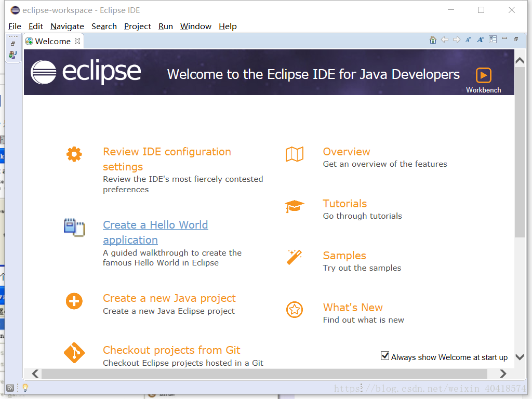This screenshot has width=532, height=399.
Task: Minimize the Welcome view panel
Action: tap(504, 38)
